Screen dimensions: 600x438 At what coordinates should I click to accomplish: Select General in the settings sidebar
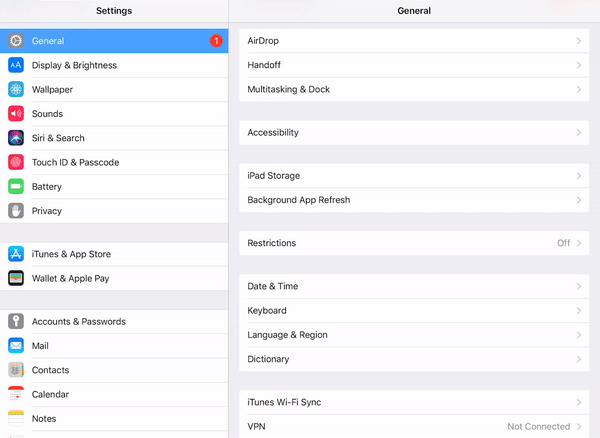[x=114, y=41]
